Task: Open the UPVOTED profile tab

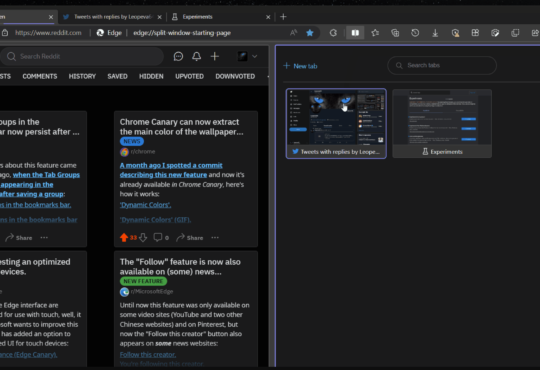Action: point(189,76)
